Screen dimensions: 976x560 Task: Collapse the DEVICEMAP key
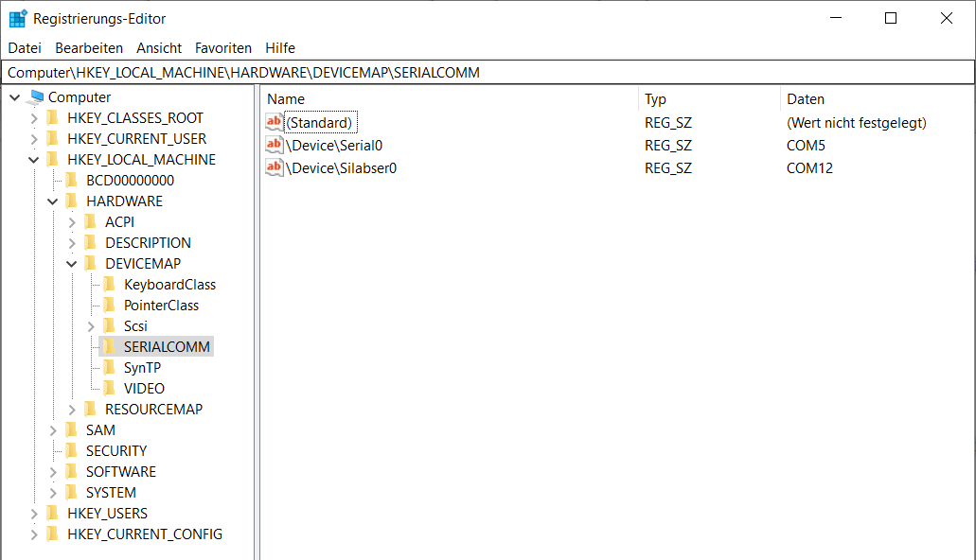[x=72, y=264]
